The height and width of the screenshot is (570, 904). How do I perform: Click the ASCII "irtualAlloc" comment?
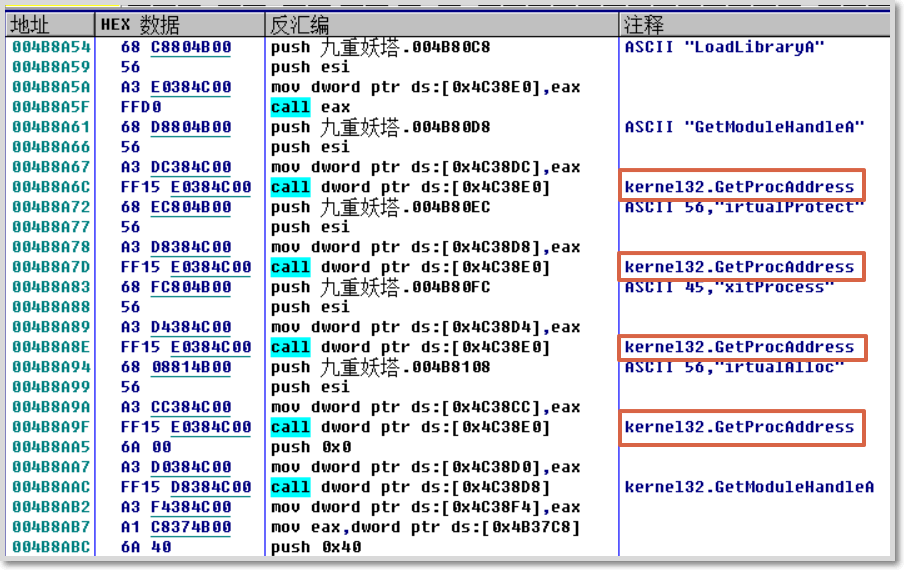coord(734,368)
